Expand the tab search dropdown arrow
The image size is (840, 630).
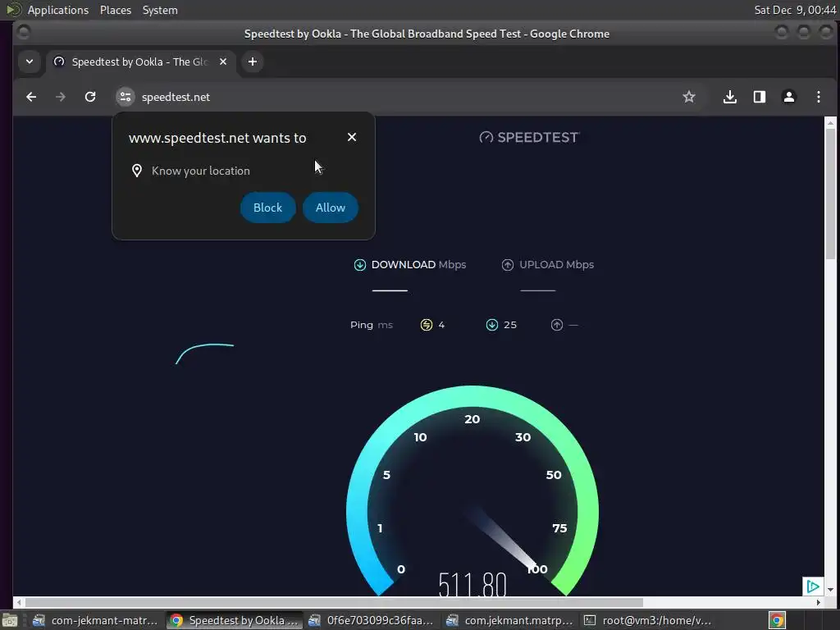pos(30,62)
